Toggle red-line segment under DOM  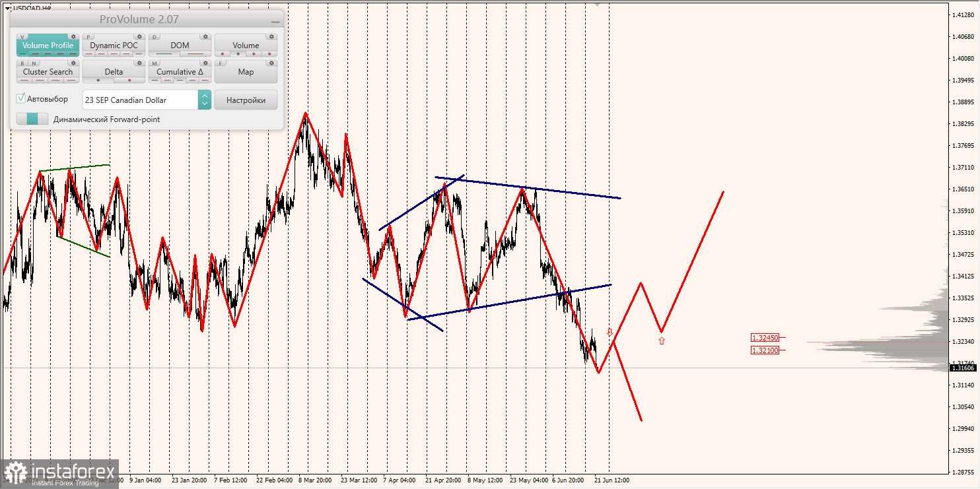[x=195, y=54]
